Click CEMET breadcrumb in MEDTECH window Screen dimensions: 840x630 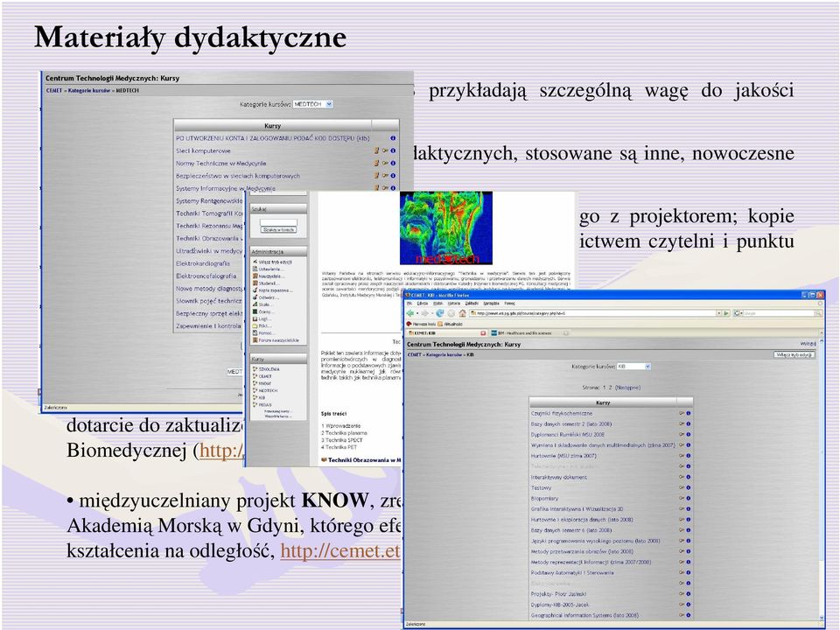[54, 90]
